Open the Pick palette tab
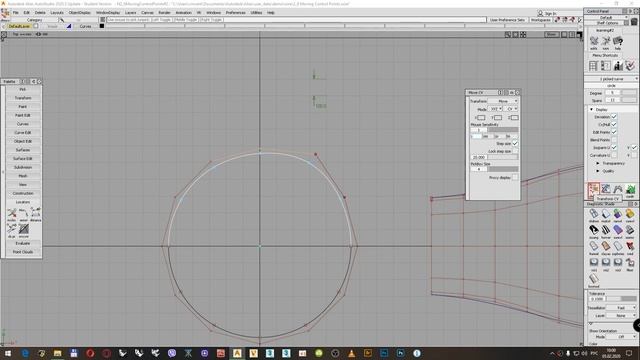Image resolution: width=640 pixels, height=360 pixels. (x=23, y=89)
